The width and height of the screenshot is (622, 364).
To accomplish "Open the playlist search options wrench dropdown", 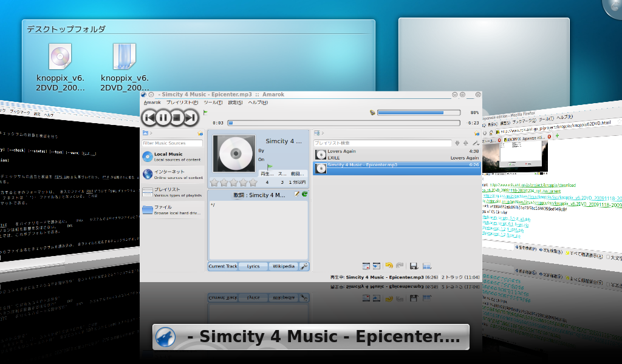I will tap(475, 143).
